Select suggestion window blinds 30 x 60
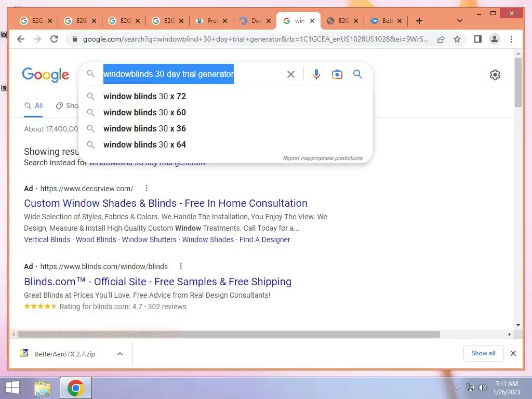 pos(225,112)
